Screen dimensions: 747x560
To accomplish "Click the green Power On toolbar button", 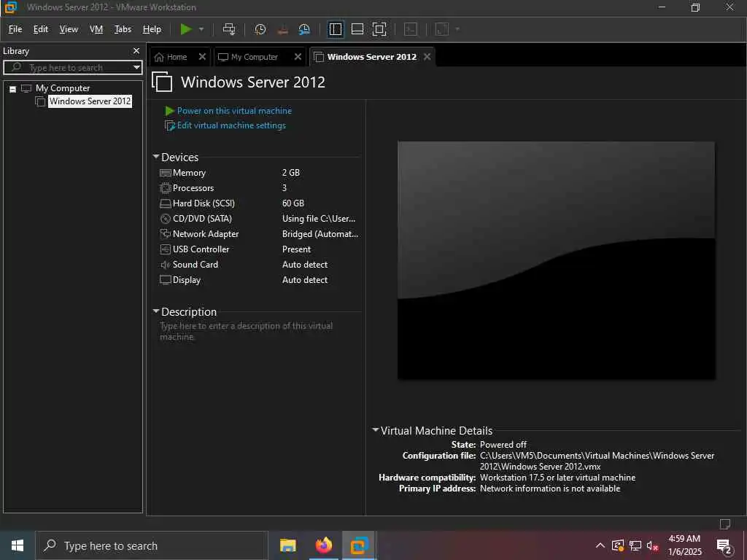I will (186, 29).
